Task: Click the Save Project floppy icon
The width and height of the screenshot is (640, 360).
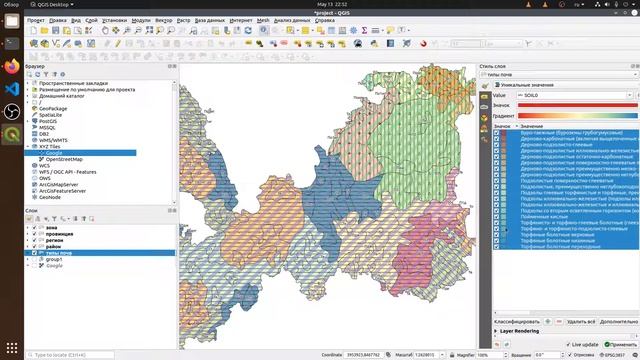Action: pos(56,31)
